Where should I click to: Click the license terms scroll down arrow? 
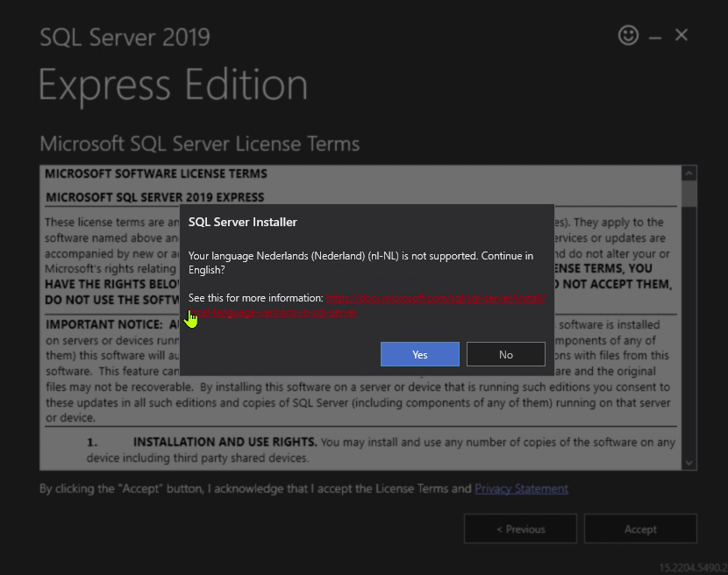(689, 463)
